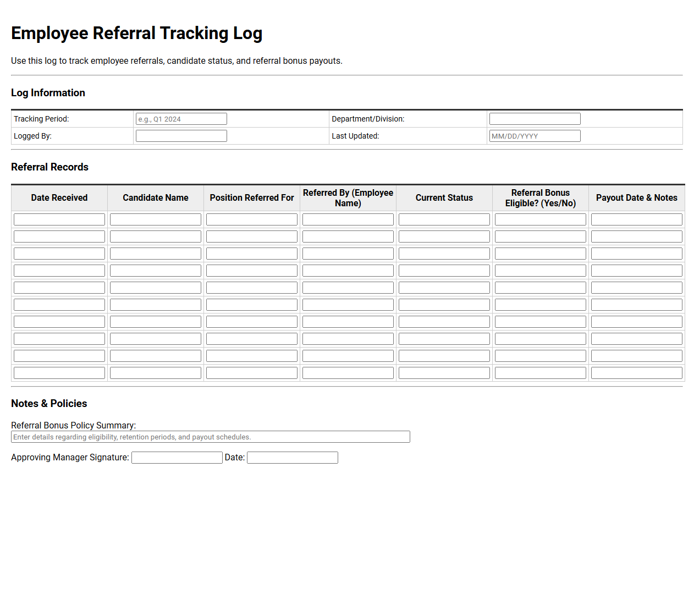This screenshot has height=616, width=694.
Task: Select fourth row Referral Bonus Eligible cell
Action: click(x=541, y=271)
